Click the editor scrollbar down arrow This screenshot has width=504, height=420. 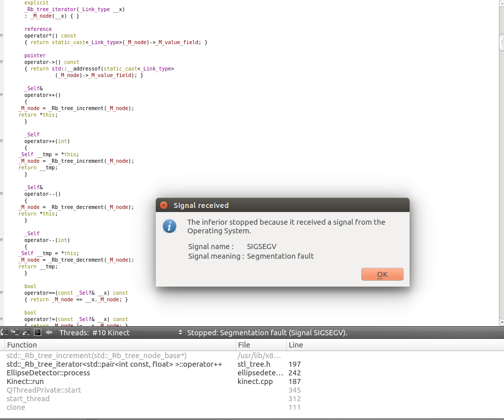point(501,322)
